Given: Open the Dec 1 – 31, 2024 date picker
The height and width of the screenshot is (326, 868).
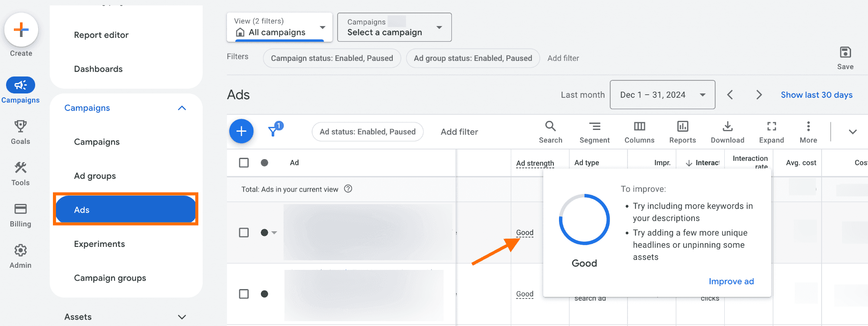Looking at the screenshot, I should tap(662, 95).
